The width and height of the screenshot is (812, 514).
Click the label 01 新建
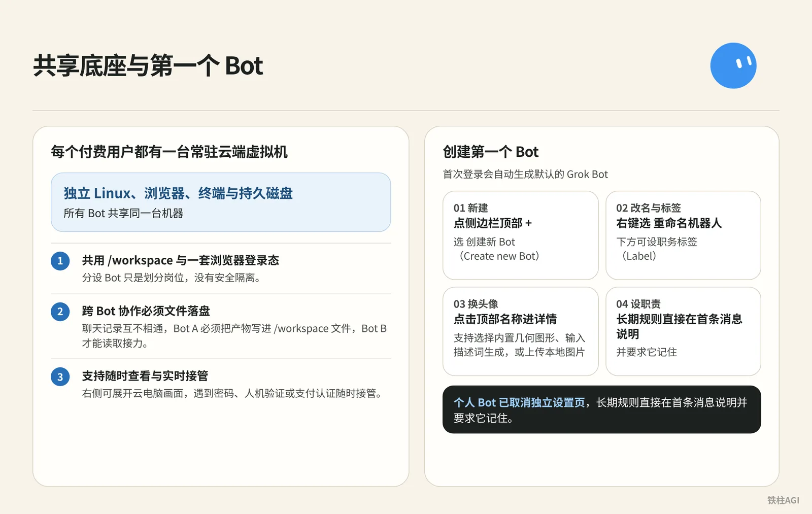pyautogui.click(x=470, y=208)
